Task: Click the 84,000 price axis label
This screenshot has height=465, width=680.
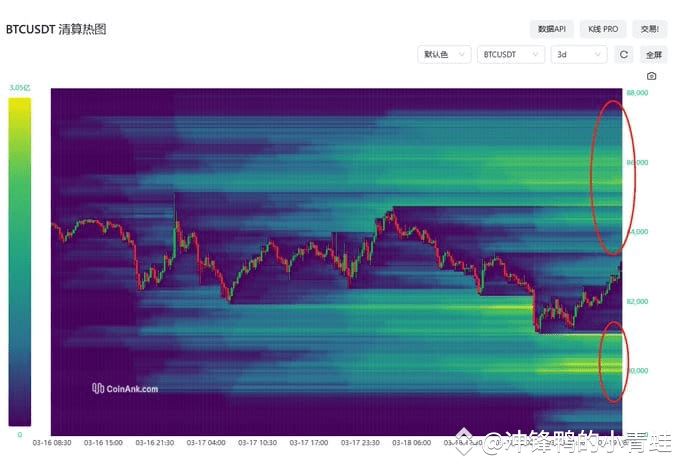Action: [x=637, y=232]
